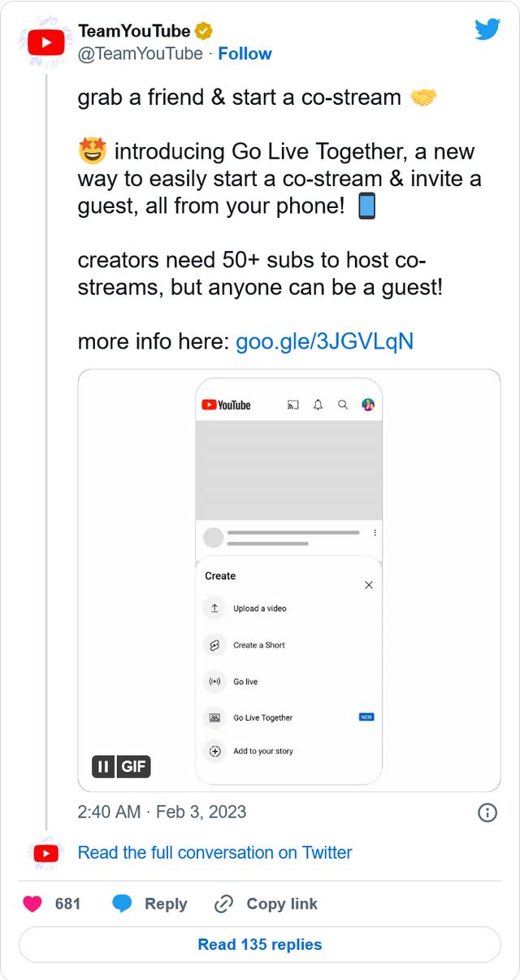Like the tweet with the heart icon
Screen dimensions: 520x980
click(32, 904)
